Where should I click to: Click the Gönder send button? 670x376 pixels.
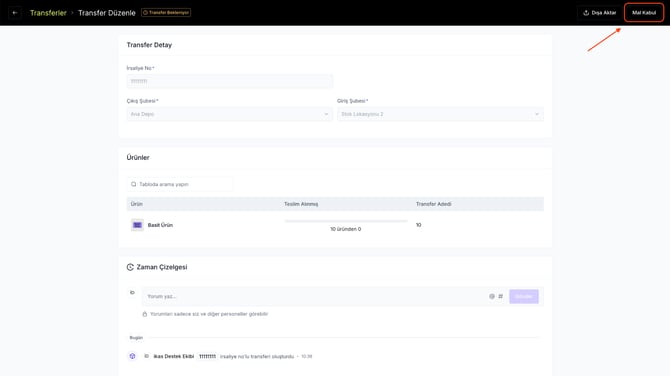point(524,296)
